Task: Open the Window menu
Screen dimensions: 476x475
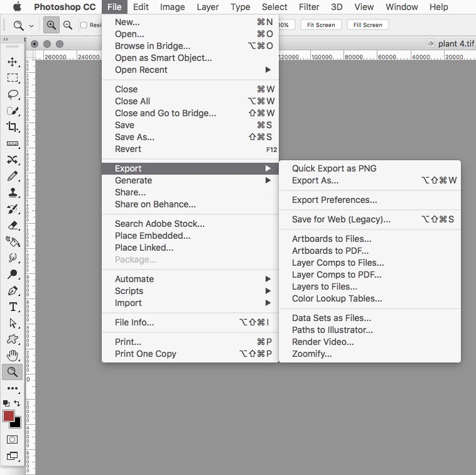Action: tap(402, 7)
